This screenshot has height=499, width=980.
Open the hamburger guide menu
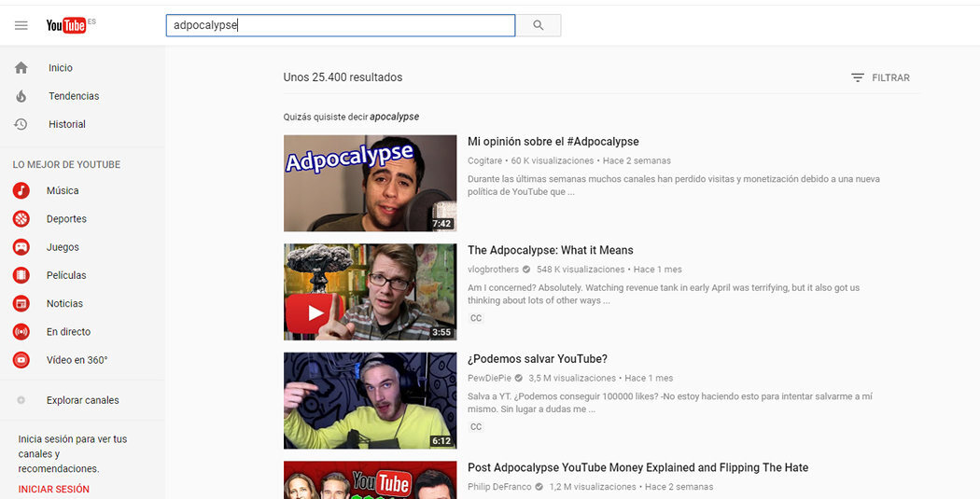(x=21, y=25)
